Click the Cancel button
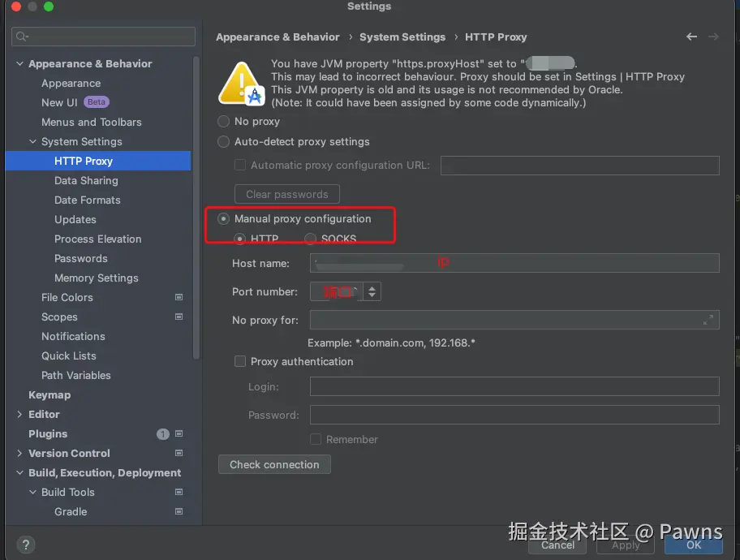740x560 pixels. click(x=557, y=545)
